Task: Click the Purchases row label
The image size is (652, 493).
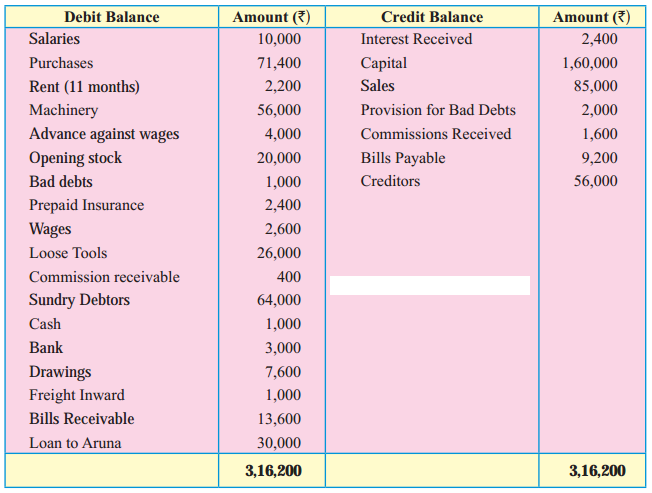Action: 61,63
